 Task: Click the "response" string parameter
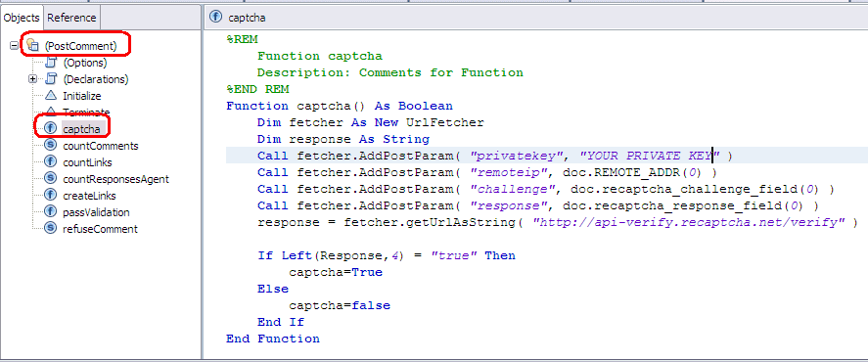[x=509, y=205]
